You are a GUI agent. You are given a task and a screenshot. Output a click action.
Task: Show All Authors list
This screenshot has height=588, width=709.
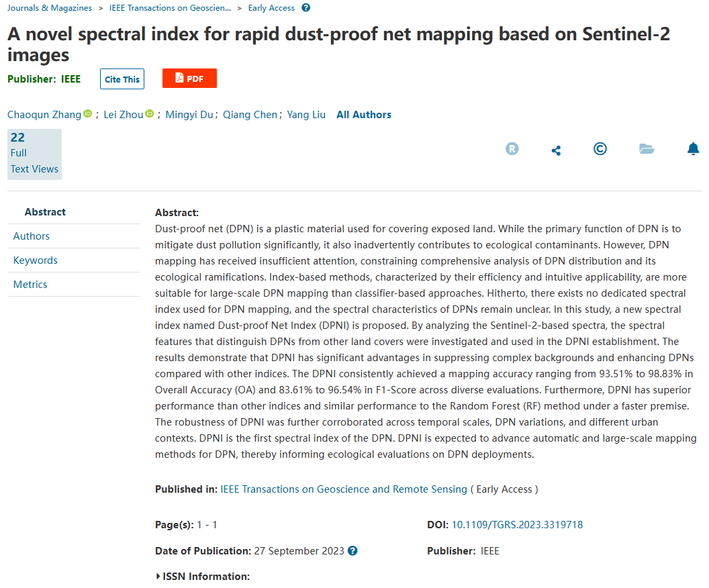(x=364, y=115)
